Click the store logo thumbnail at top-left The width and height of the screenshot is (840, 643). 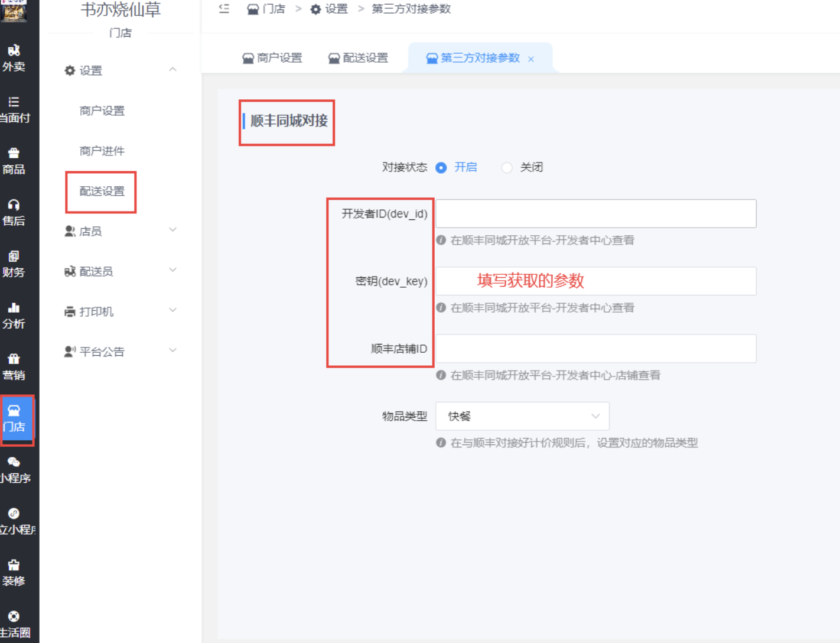point(14,11)
